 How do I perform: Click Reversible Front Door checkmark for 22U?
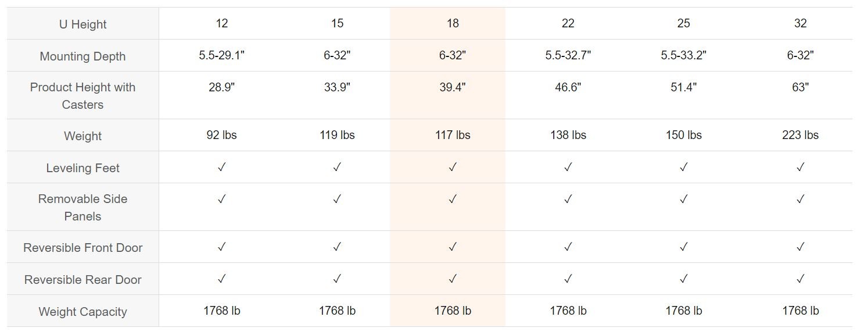(x=568, y=247)
